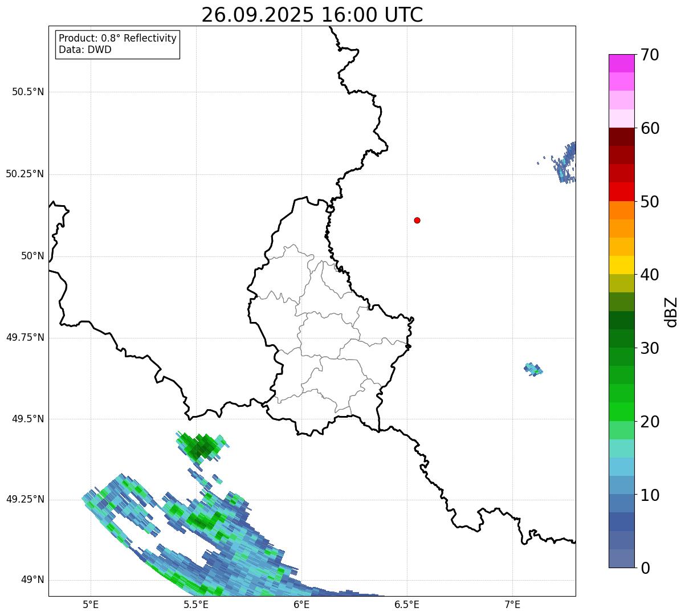
Task: Click the 6.5°E longitude label
Action: click(407, 604)
